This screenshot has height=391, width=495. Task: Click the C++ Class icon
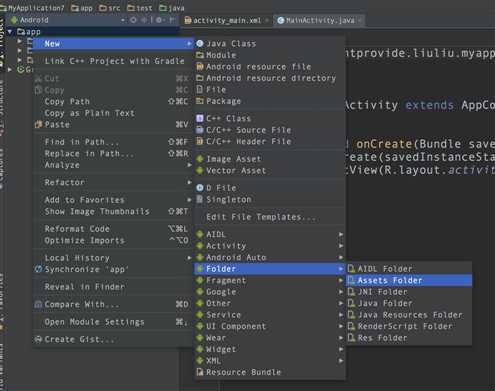point(200,118)
